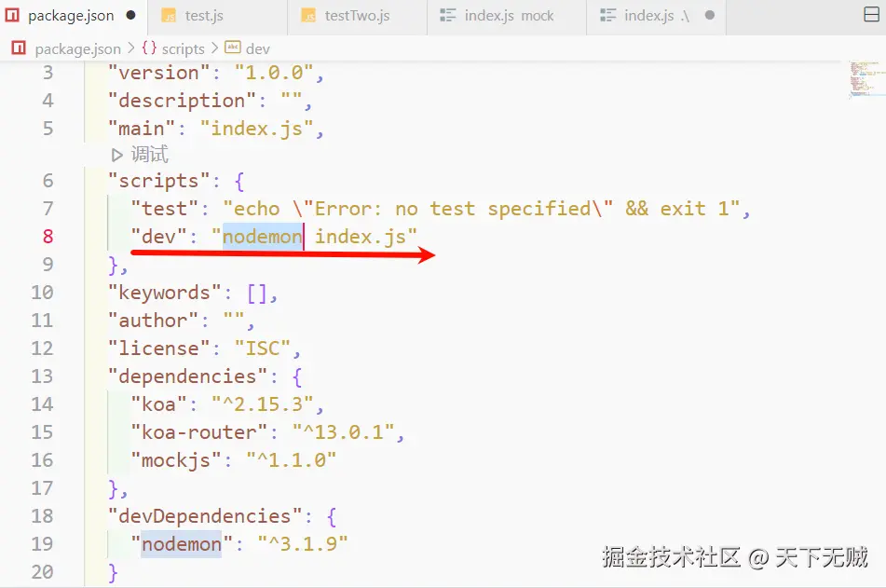Screen dimensions: 886x588
Task: Click the "license" key text
Action: click(x=158, y=349)
